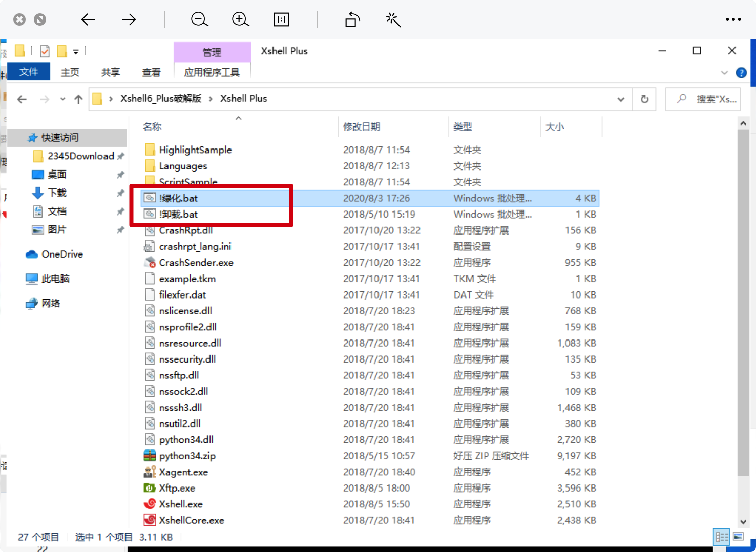The width and height of the screenshot is (756, 552).
Task: Open the 应用程序工具 tab
Action: pyautogui.click(x=212, y=72)
